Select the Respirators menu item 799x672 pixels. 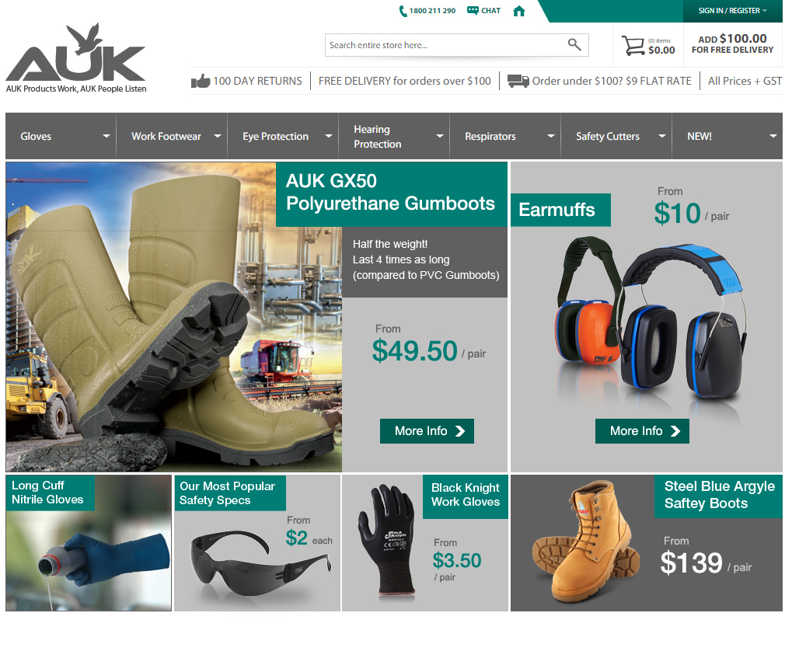505,136
